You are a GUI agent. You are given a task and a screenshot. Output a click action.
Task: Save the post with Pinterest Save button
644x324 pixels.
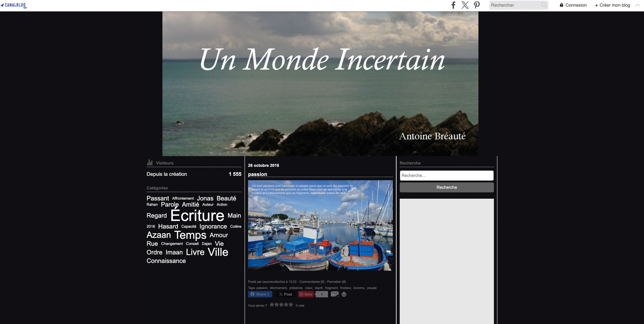[306, 294]
